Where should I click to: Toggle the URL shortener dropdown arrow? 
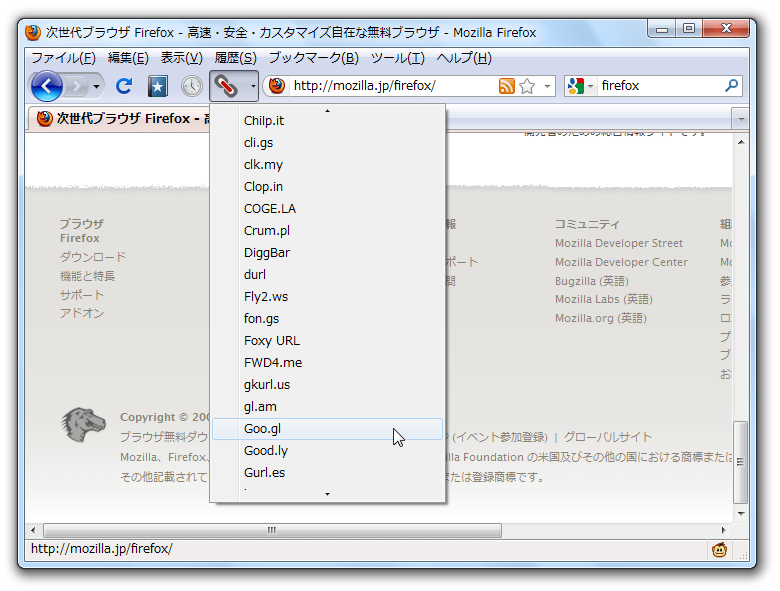pos(253,86)
